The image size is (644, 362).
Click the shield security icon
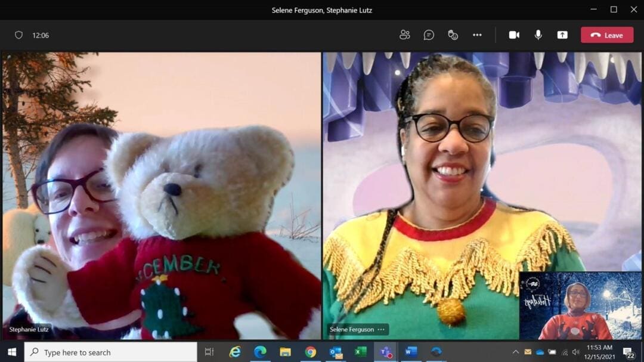tap(18, 35)
